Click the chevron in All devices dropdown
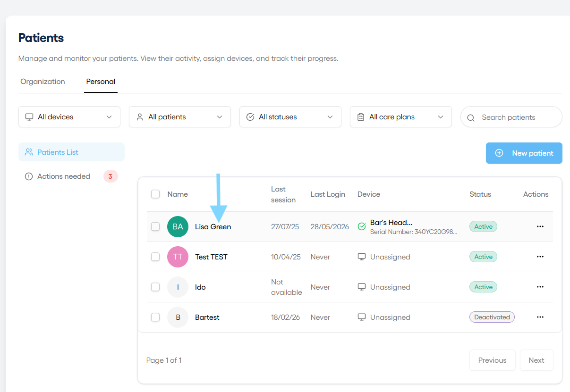Screen dimensions: 570x392 click(x=109, y=117)
